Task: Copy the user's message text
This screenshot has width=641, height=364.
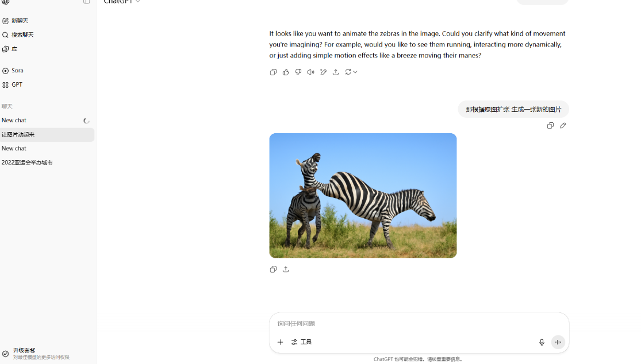Action: click(x=550, y=126)
